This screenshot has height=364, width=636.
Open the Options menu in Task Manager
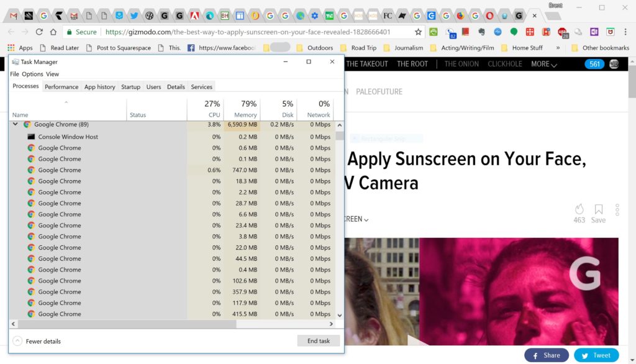tap(32, 74)
